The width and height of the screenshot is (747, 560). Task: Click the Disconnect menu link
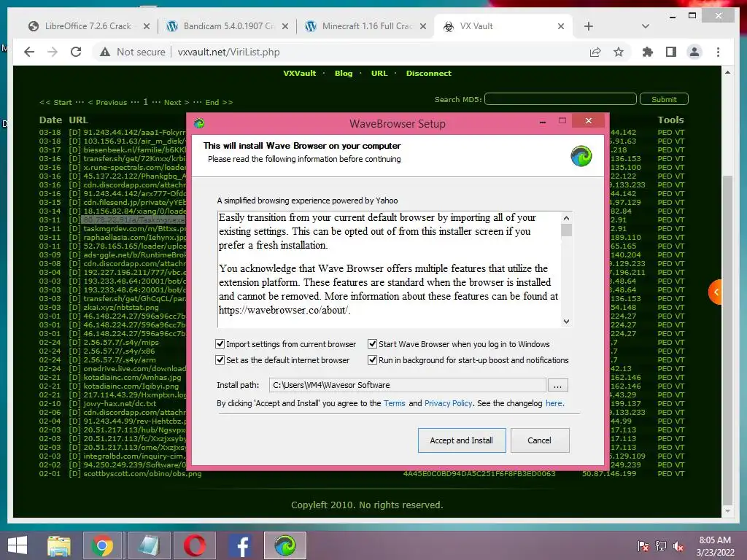pos(429,74)
